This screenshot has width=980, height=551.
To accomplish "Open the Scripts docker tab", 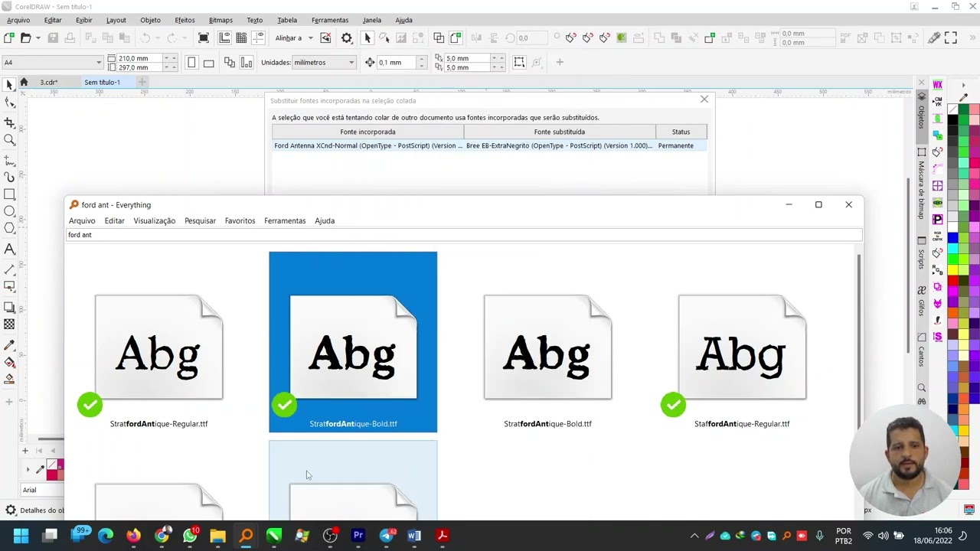I will [x=921, y=253].
